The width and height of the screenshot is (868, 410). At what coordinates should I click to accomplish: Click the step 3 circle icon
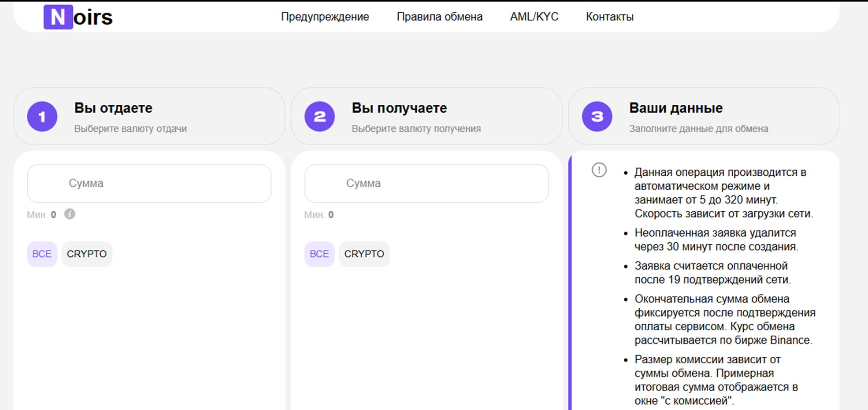pos(597,116)
